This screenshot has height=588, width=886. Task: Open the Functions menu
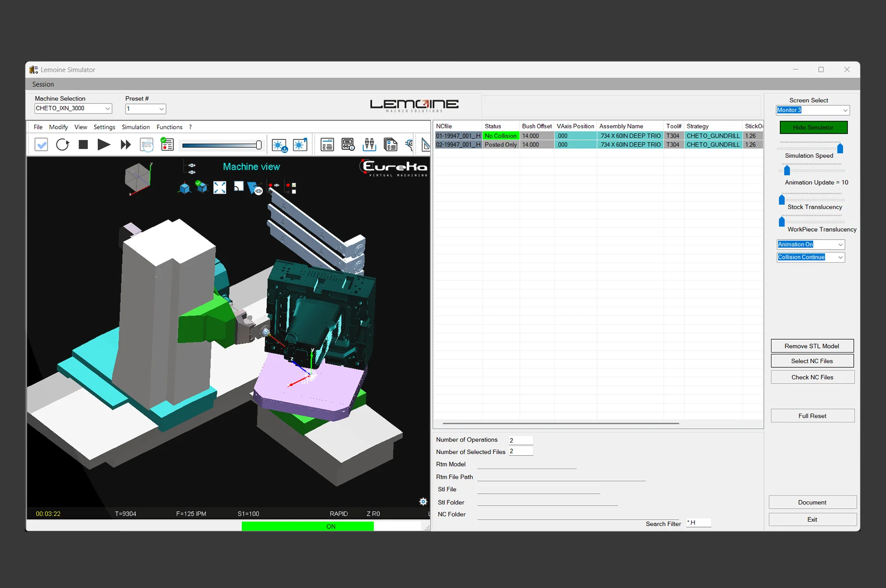pyautogui.click(x=169, y=127)
